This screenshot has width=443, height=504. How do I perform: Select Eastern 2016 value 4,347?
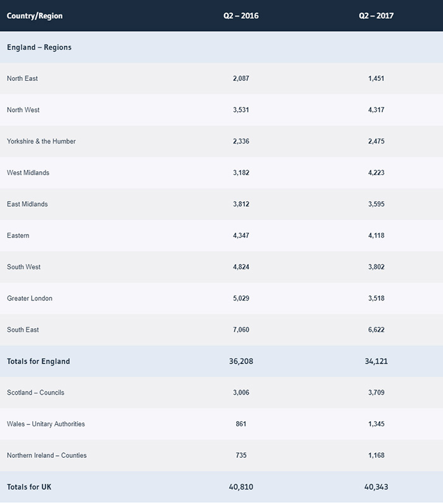[241, 235]
